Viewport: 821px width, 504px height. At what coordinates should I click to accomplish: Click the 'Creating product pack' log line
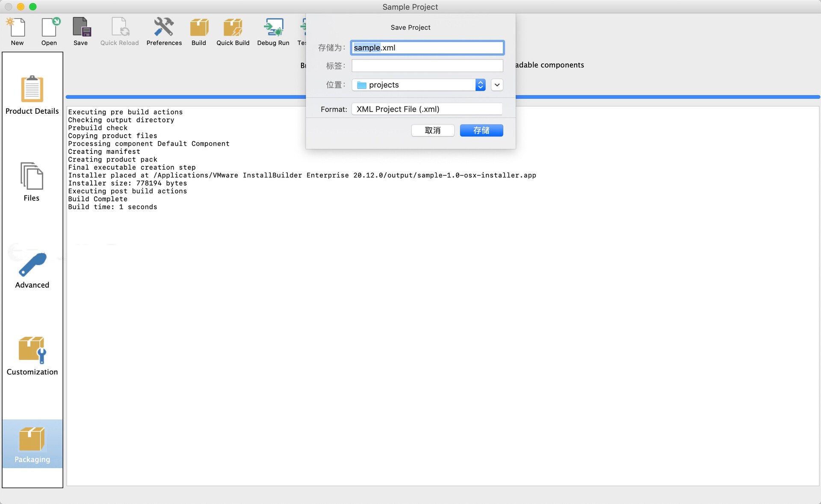coord(112,159)
